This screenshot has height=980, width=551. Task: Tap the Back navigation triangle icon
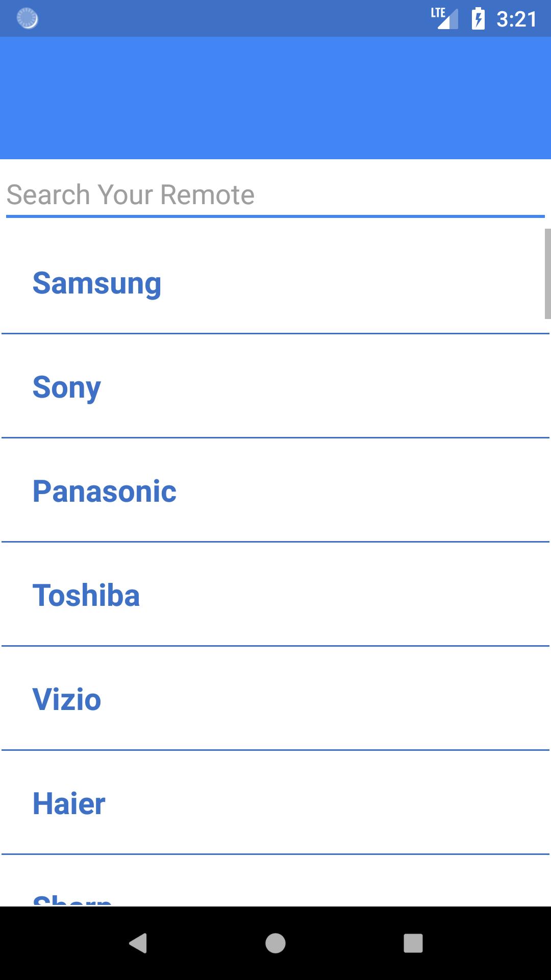tap(138, 943)
